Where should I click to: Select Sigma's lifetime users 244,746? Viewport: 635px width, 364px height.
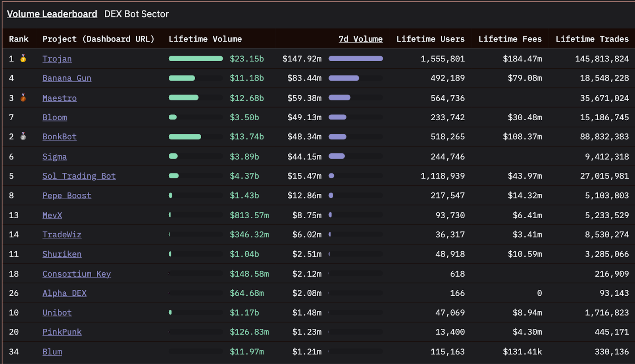coord(448,157)
